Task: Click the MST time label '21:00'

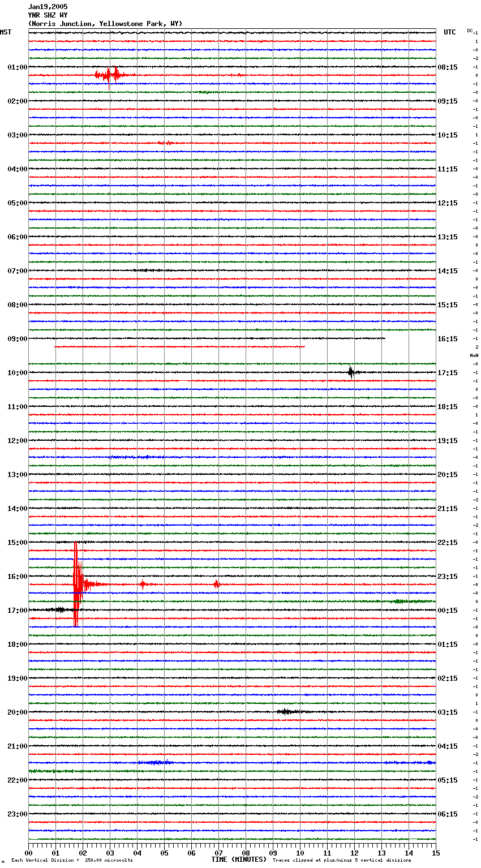Action: [x=18, y=746]
